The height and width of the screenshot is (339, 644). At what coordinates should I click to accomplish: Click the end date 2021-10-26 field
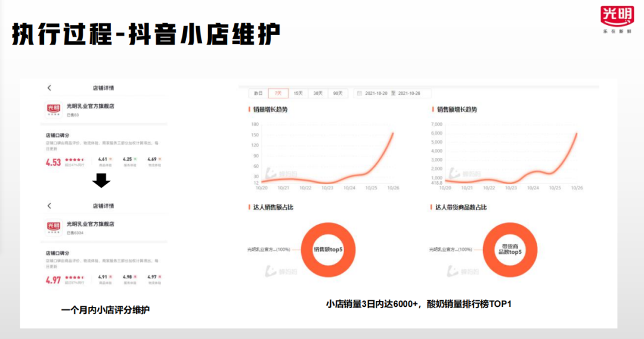[409, 94]
